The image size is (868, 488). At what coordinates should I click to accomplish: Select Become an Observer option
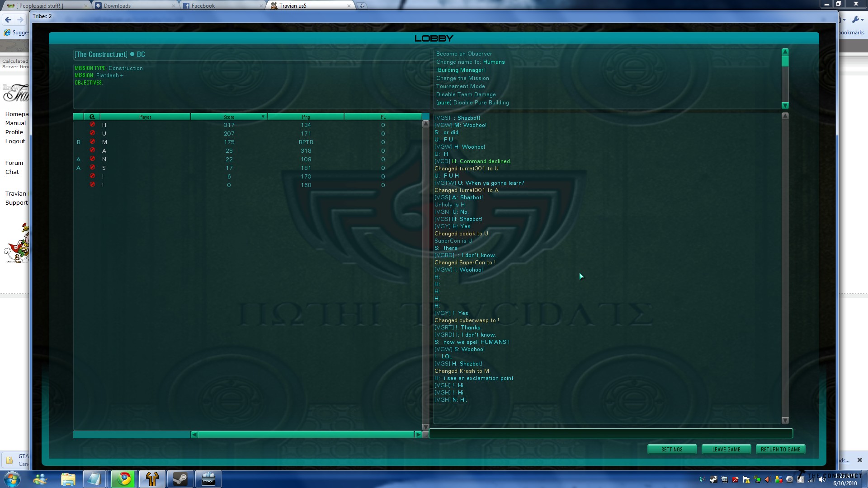pos(464,54)
